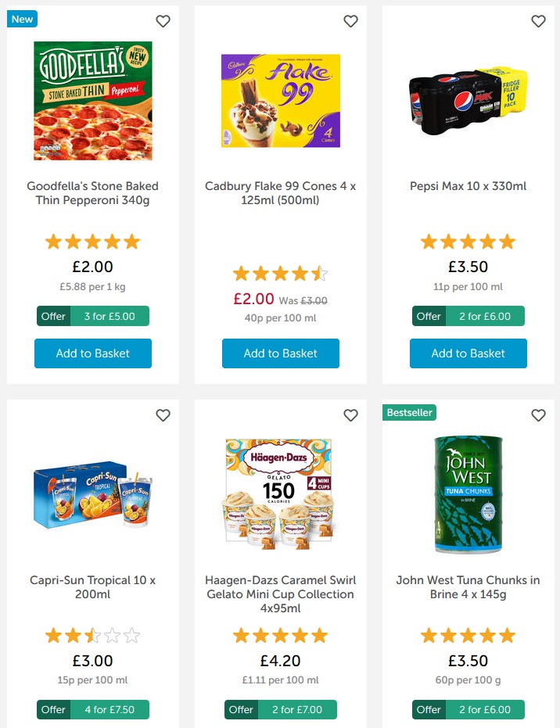Click the five-star rating on Pepsi Max
Image resolution: width=560 pixels, height=728 pixels.
468,241
